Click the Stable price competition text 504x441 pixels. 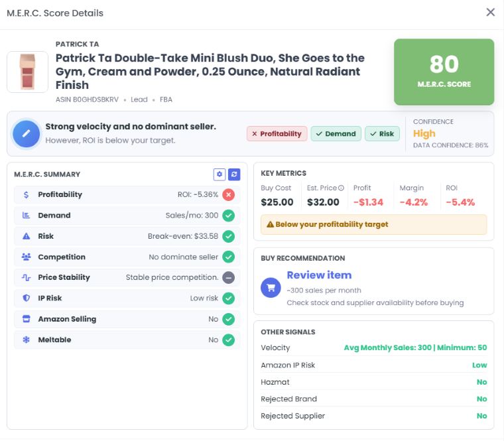coord(172,277)
